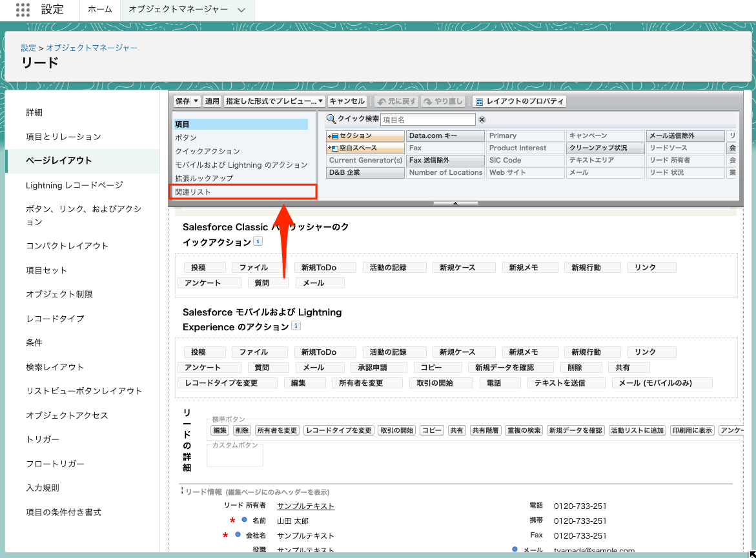Open トリガー in the sidebar
Viewport: 756px width, 558px height.
pyautogui.click(x=43, y=439)
